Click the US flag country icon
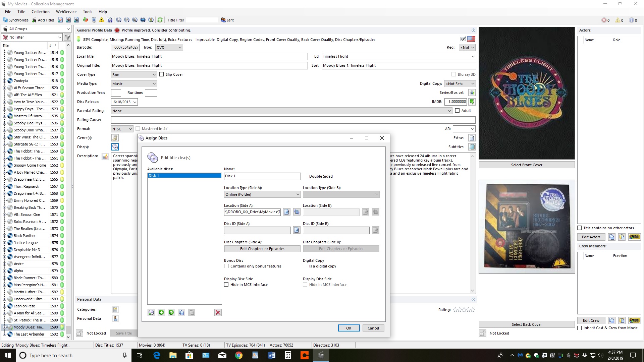 click(471, 39)
